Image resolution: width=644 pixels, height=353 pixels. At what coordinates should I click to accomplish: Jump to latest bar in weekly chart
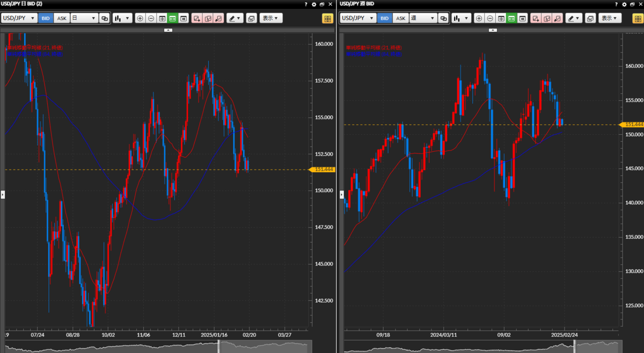[523, 18]
